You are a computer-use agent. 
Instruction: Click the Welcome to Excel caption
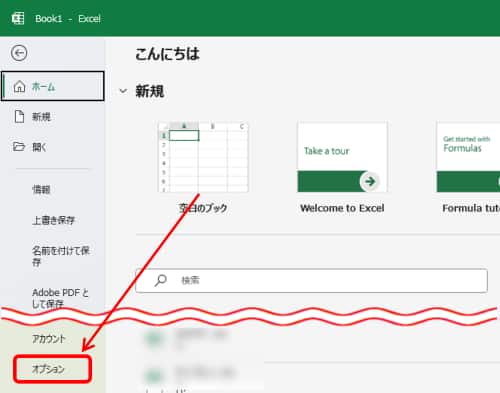(x=342, y=208)
